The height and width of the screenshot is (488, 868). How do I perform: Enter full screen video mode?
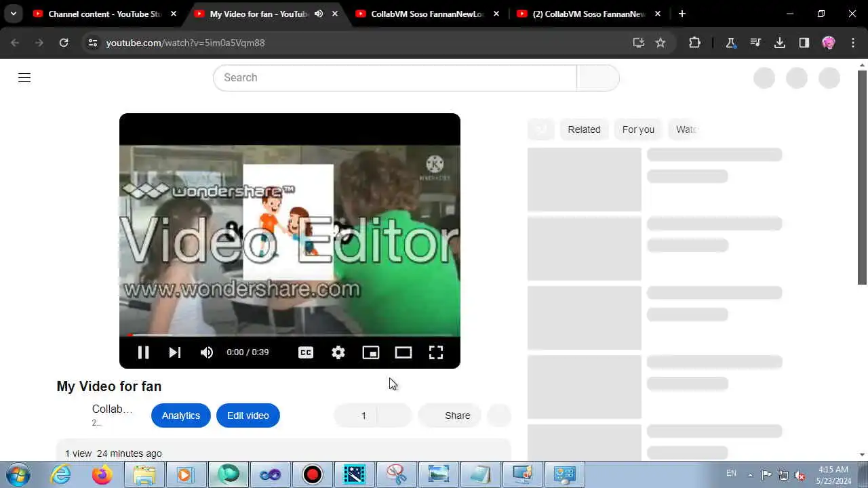(436, 352)
